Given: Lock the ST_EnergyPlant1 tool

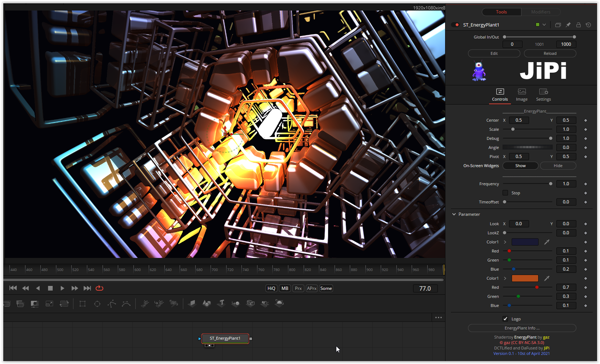Looking at the screenshot, I should [x=578, y=25].
